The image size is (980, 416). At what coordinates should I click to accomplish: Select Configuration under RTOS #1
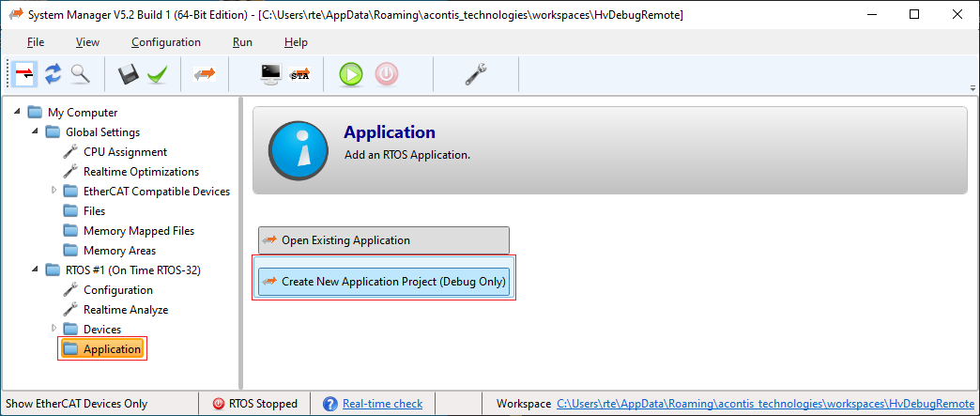(x=118, y=289)
